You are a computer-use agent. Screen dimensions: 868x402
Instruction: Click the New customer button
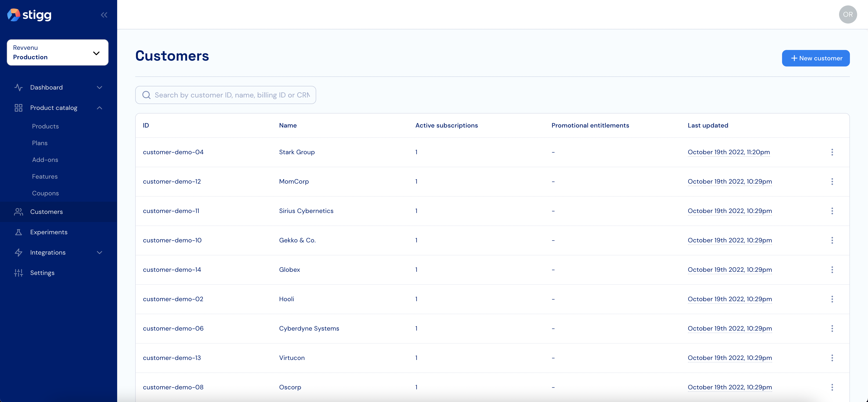point(816,58)
